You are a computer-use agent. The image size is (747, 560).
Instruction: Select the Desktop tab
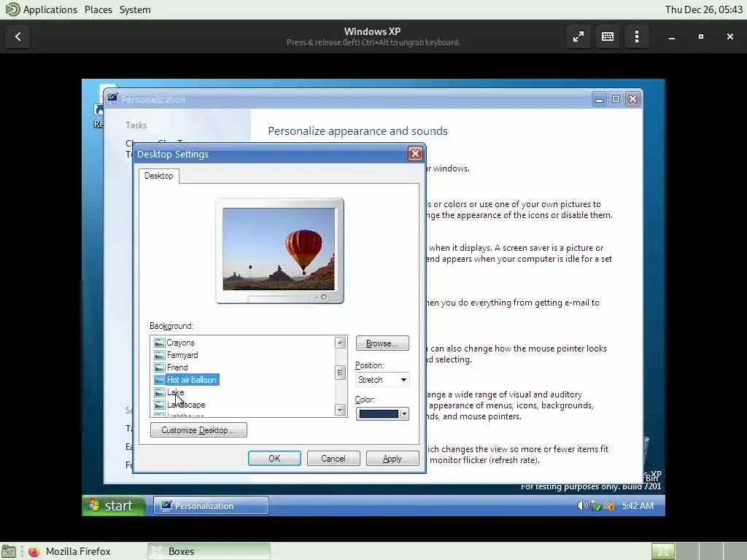pos(158,176)
